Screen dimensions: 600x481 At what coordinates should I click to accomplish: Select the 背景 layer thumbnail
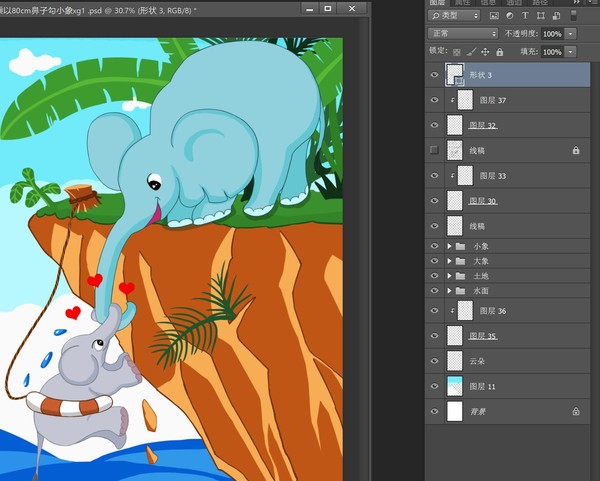point(455,411)
